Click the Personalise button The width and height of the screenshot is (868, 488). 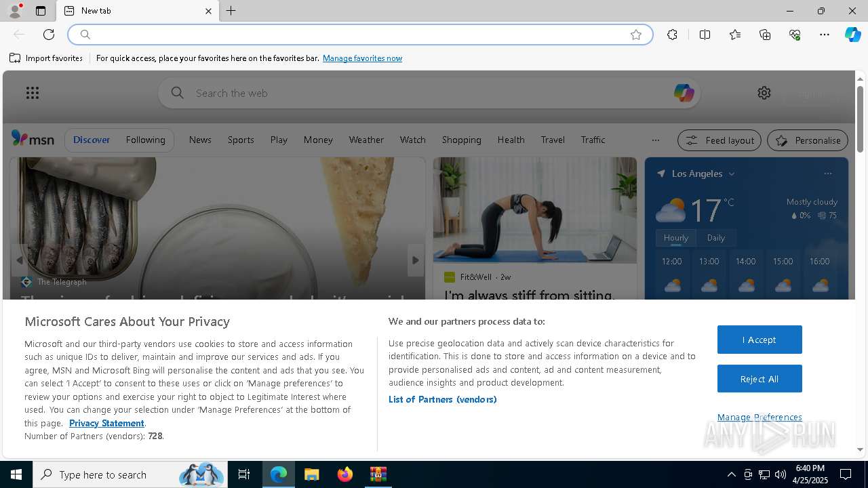point(808,140)
